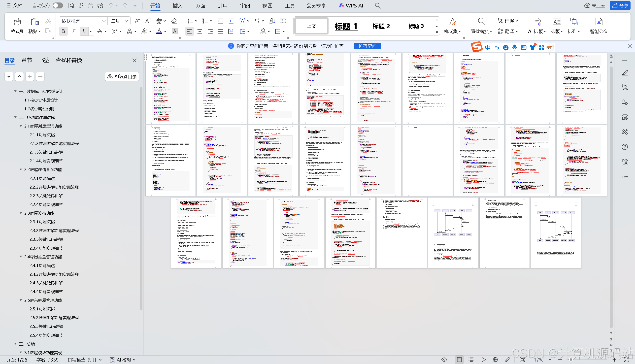635x364 pixels.
Task: Click the font color red swatch
Action: pos(159,32)
